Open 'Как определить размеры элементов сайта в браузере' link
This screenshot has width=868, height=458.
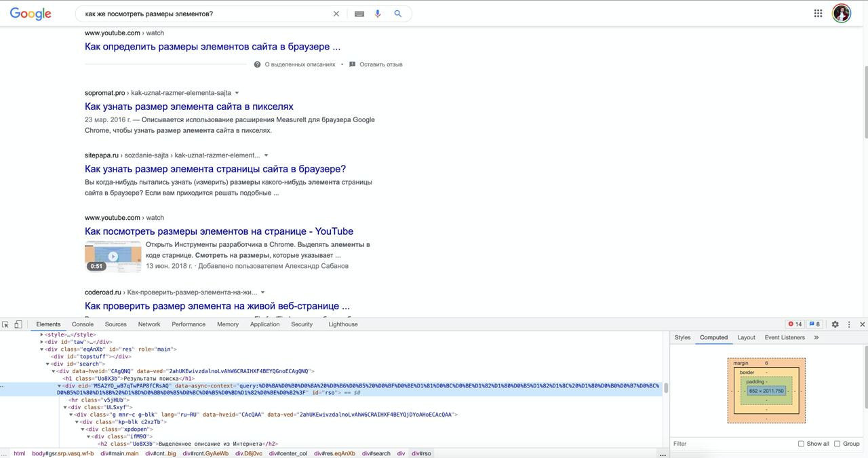point(212,47)
